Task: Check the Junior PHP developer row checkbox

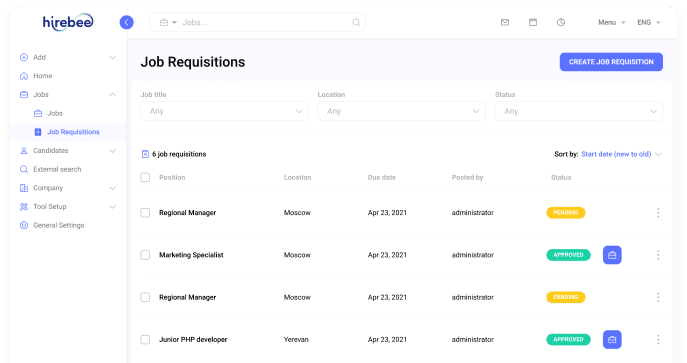Action: click(145, 339)
